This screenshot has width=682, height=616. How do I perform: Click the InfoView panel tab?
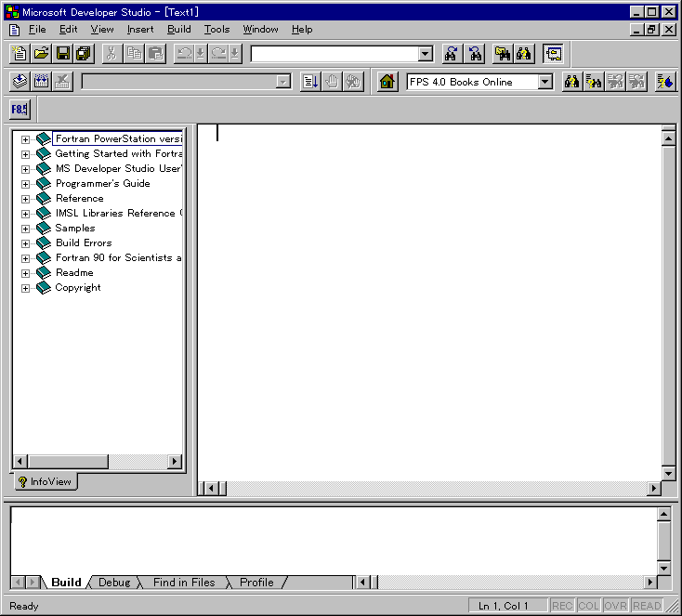[46, 482]
